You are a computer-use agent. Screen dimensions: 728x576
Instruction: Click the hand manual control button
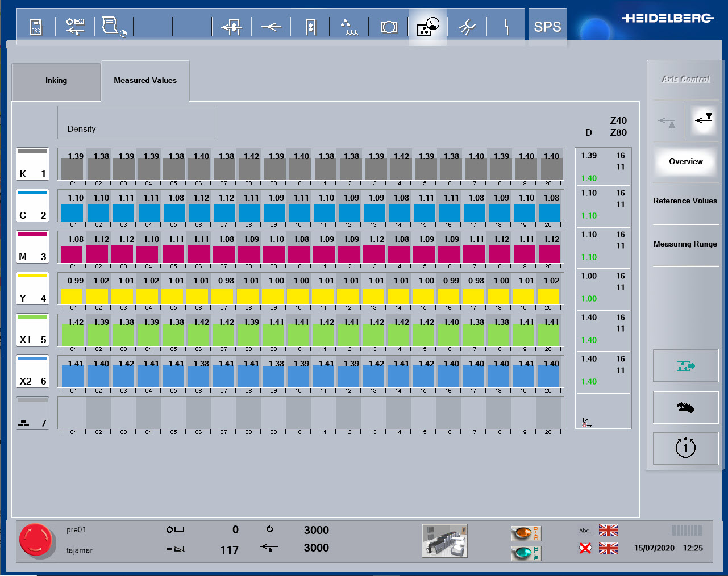click(x=685, y=407)
